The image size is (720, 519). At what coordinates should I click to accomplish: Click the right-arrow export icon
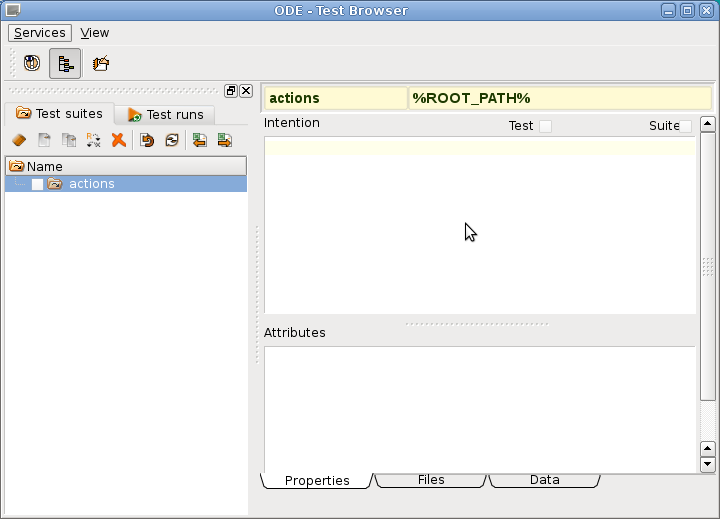[225, 141]
